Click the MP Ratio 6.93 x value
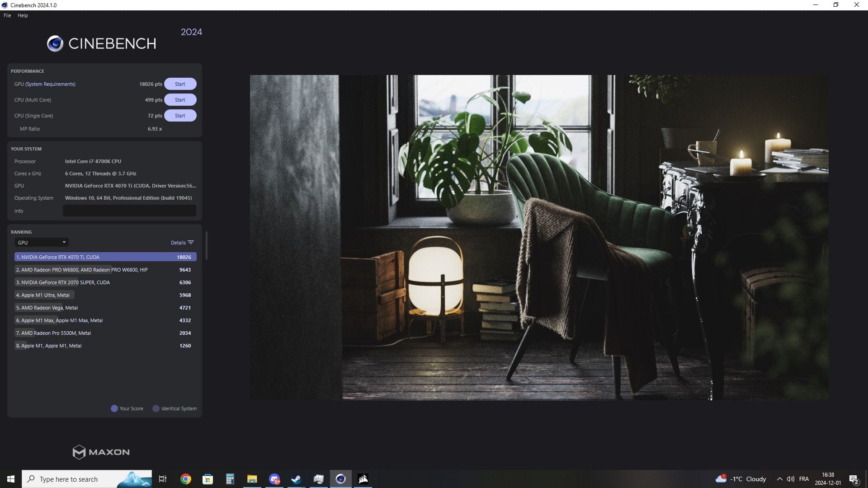Viewport: 868px width, 488px height. click(155, 129)
